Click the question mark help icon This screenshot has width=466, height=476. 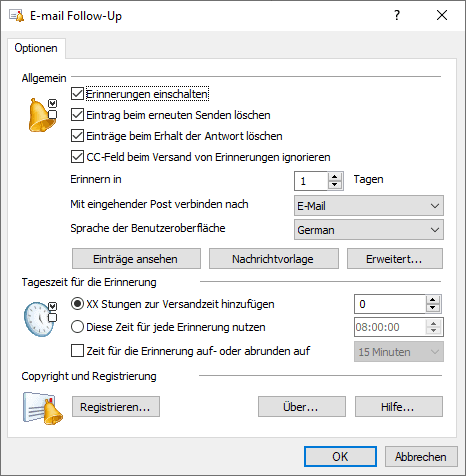coord(397,15)
